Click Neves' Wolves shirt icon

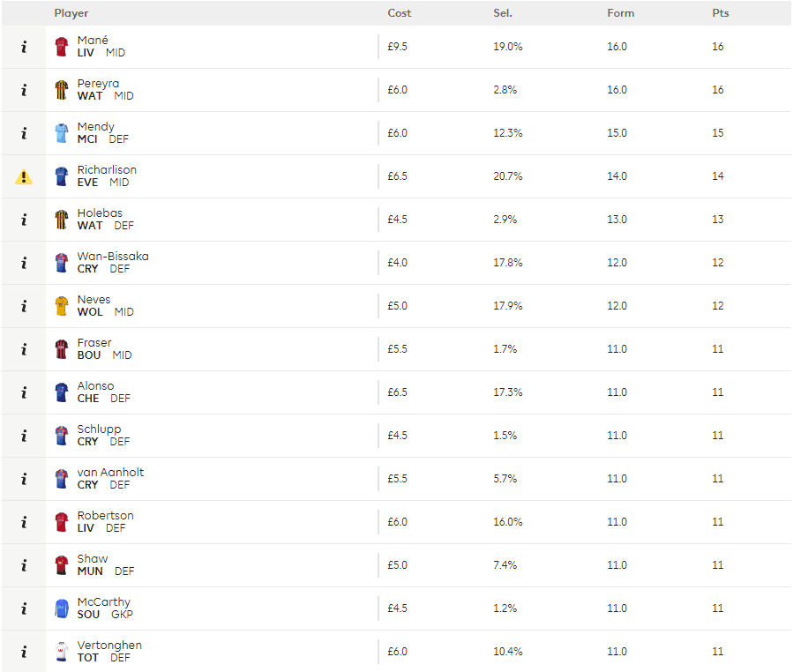[x=62, y=306]
